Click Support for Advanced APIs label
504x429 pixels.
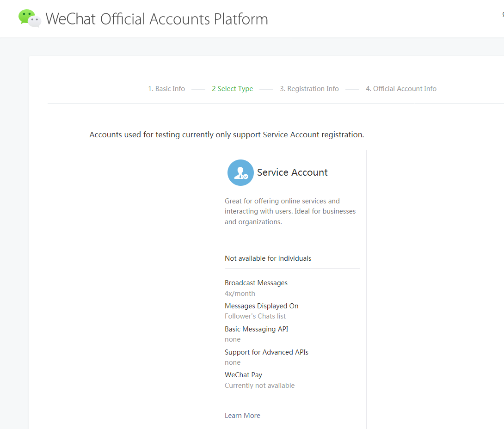[266, 352]
